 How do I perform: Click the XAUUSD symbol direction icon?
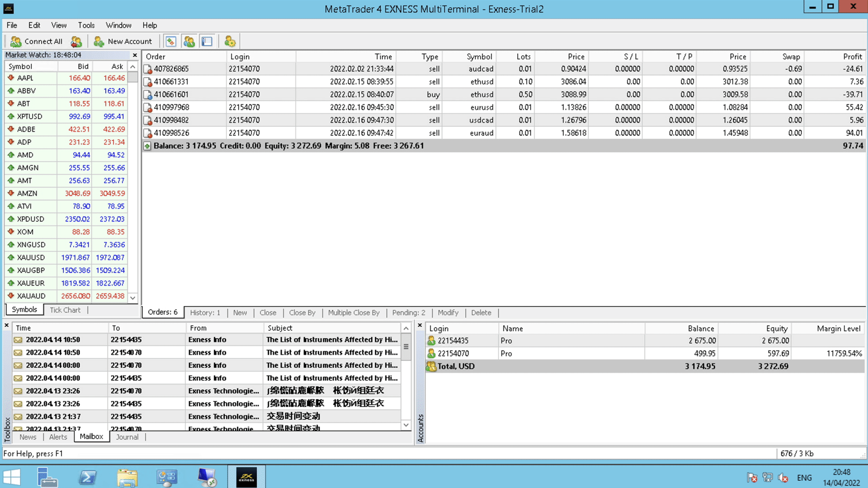pyautogui.click(x=11, y=257)
